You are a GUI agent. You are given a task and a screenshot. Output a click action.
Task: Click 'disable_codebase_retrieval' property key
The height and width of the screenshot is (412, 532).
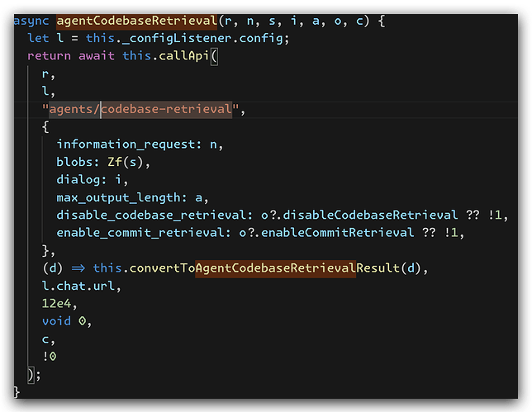tap(151, 215)
